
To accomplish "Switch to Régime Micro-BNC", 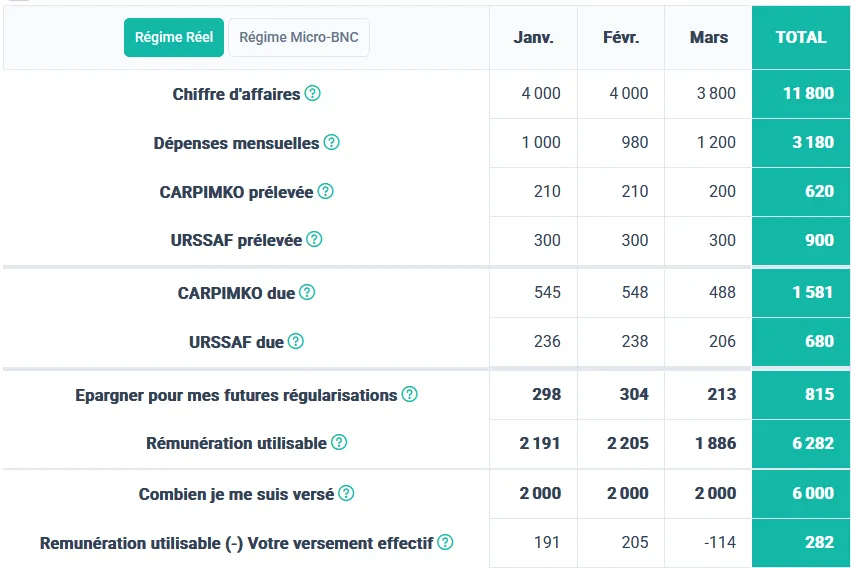I will (299, 38).
